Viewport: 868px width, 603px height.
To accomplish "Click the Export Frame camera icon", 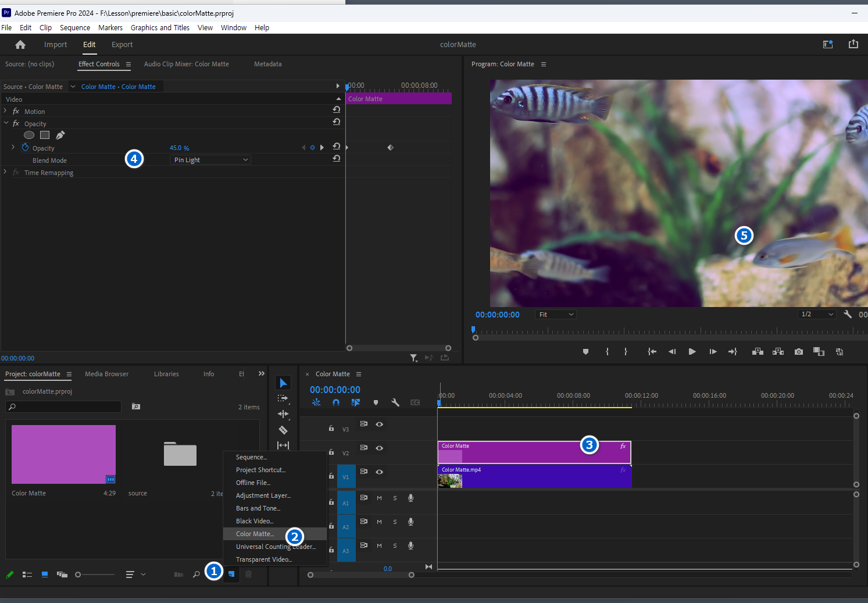I will [x=799, y=352].
